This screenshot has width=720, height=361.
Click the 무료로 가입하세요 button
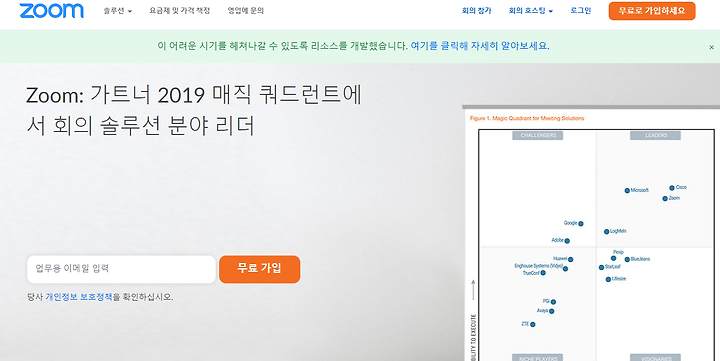pos(652,11)
